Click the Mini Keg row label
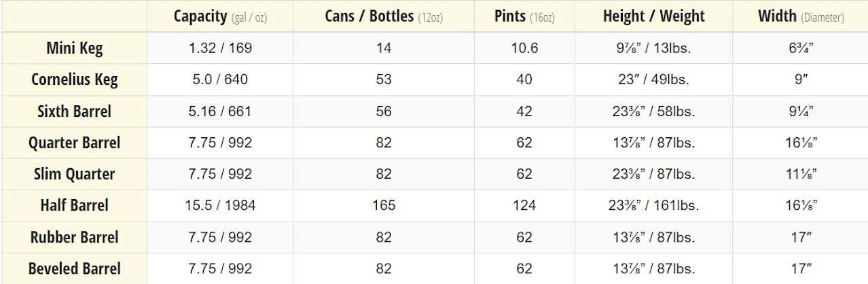The image size is (868, 284). [74, 48]
